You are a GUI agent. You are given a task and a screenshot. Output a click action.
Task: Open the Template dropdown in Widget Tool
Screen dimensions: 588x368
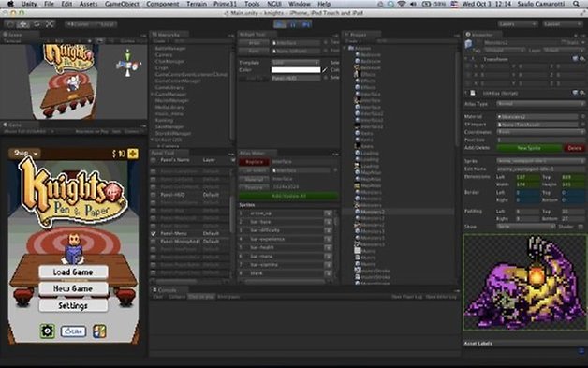(296, 63)
